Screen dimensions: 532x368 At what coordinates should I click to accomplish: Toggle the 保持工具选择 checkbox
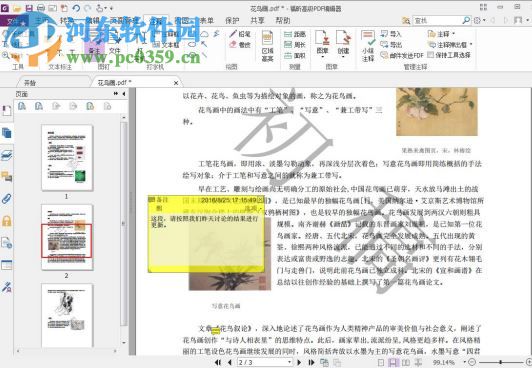[430, 55]
